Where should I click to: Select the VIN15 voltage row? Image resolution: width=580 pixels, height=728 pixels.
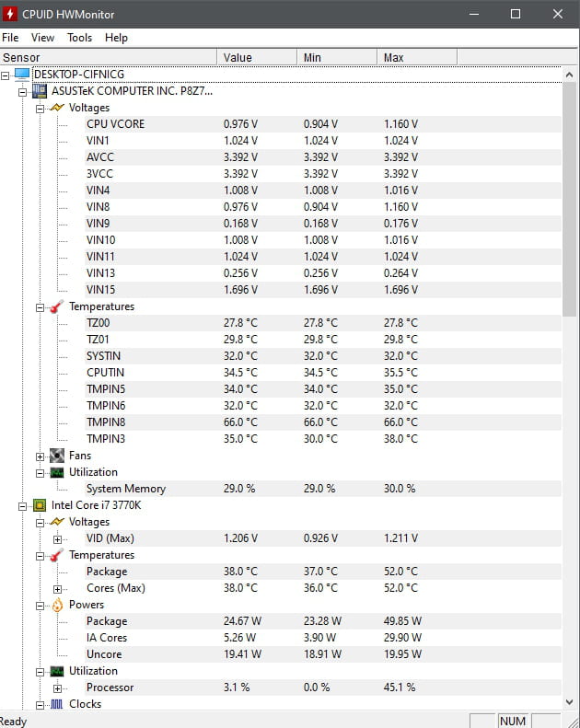[323, 290]
